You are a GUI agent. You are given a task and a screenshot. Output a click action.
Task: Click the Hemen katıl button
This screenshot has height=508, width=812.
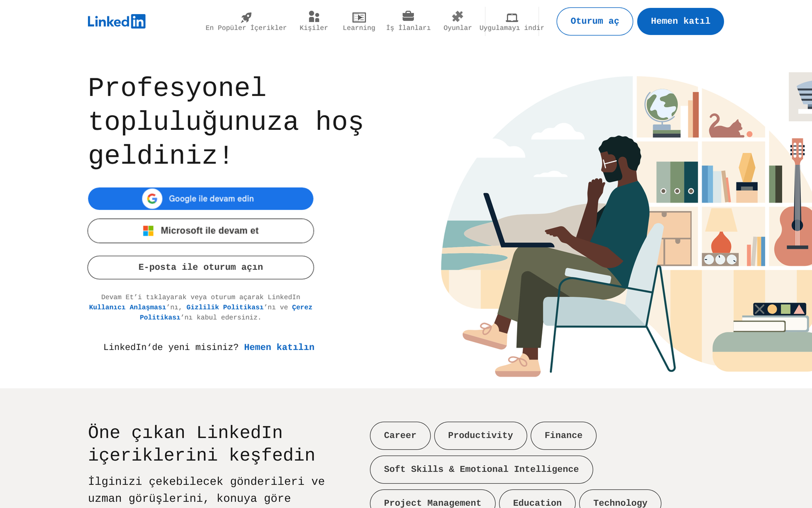681,21
